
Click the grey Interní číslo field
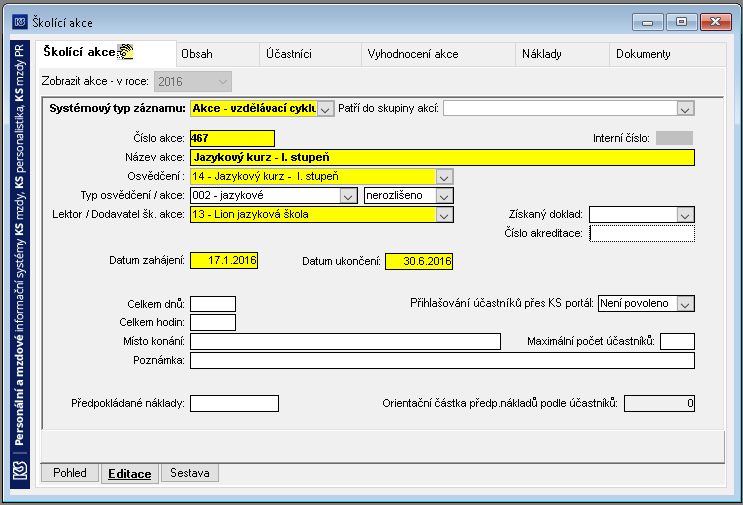[x=674, y=138]
